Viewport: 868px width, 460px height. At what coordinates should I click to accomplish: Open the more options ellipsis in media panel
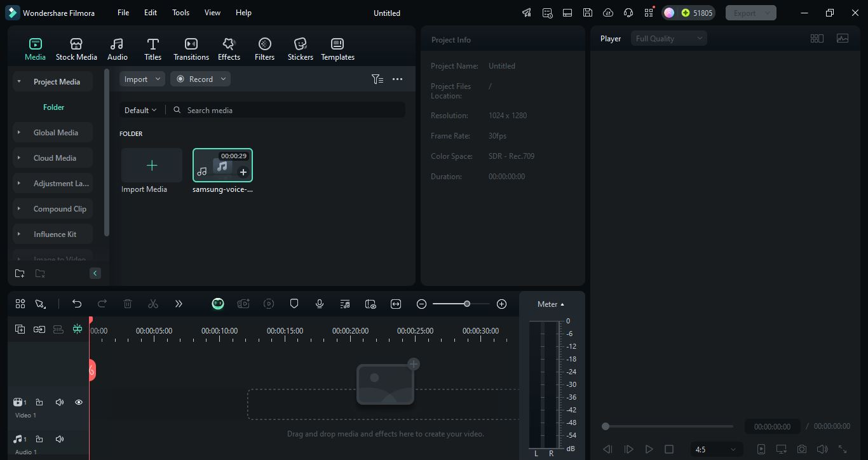pos(397,79)
